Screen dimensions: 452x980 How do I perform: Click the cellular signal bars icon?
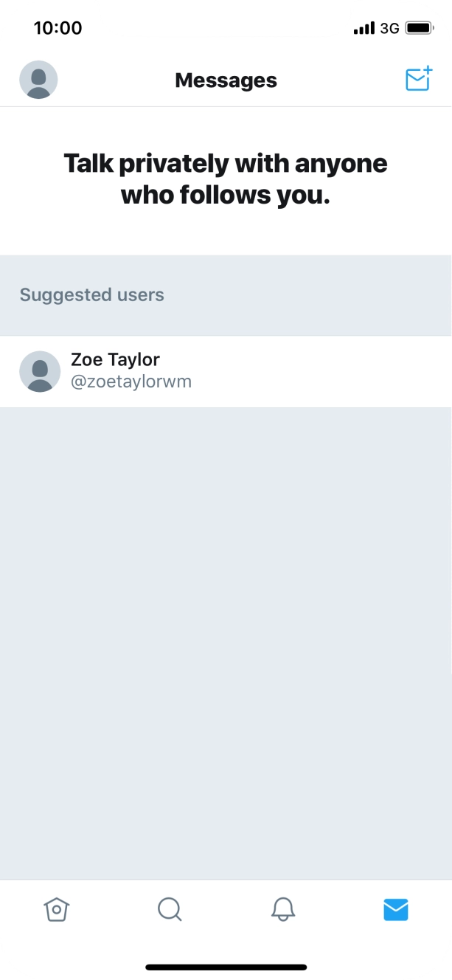pyautogui.click(x=364, y=28)
